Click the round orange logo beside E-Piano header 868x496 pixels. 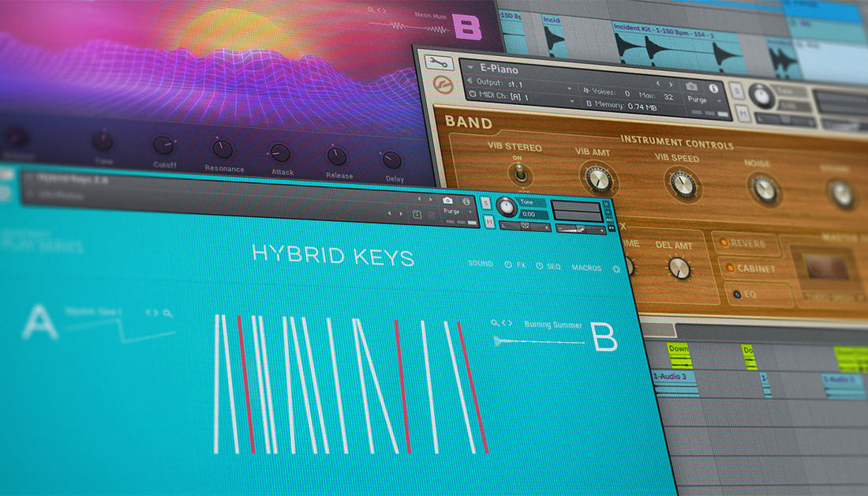[x=443, y=85]
